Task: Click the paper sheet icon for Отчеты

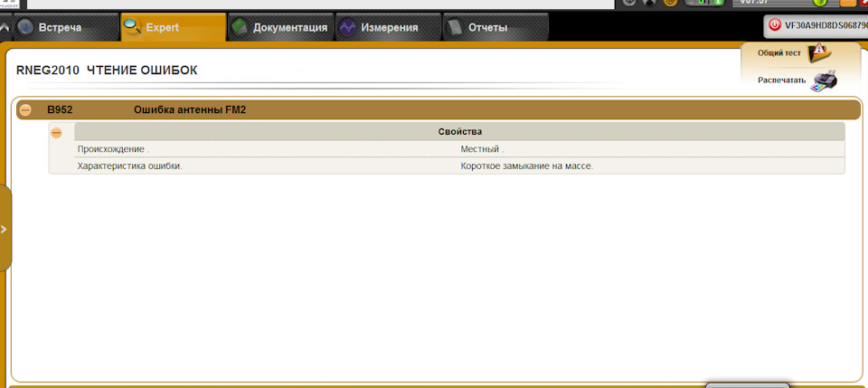Action: point(455,28)
